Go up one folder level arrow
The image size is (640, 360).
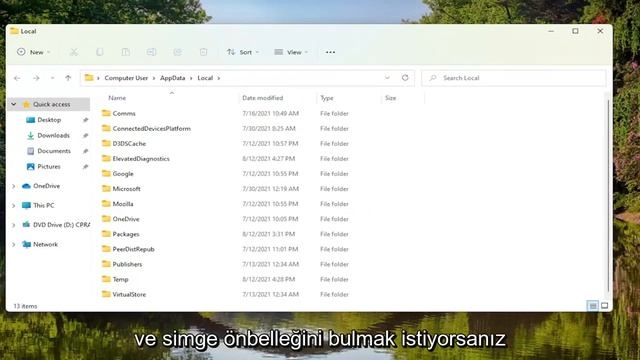point(68,78)
